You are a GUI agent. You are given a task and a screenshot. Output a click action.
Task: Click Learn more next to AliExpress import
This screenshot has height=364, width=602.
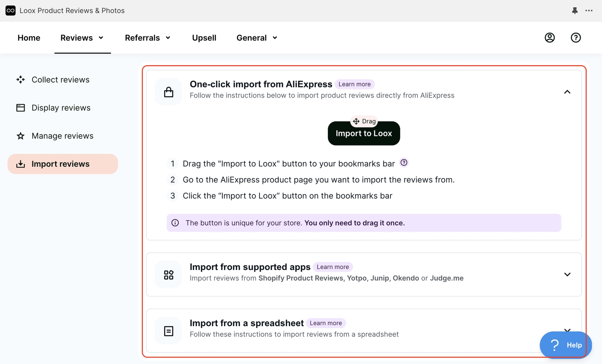354,84
